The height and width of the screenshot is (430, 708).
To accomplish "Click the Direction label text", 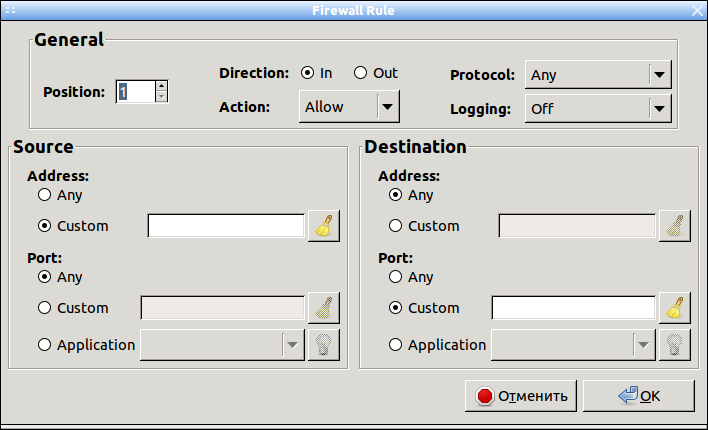I will (254, 73).
